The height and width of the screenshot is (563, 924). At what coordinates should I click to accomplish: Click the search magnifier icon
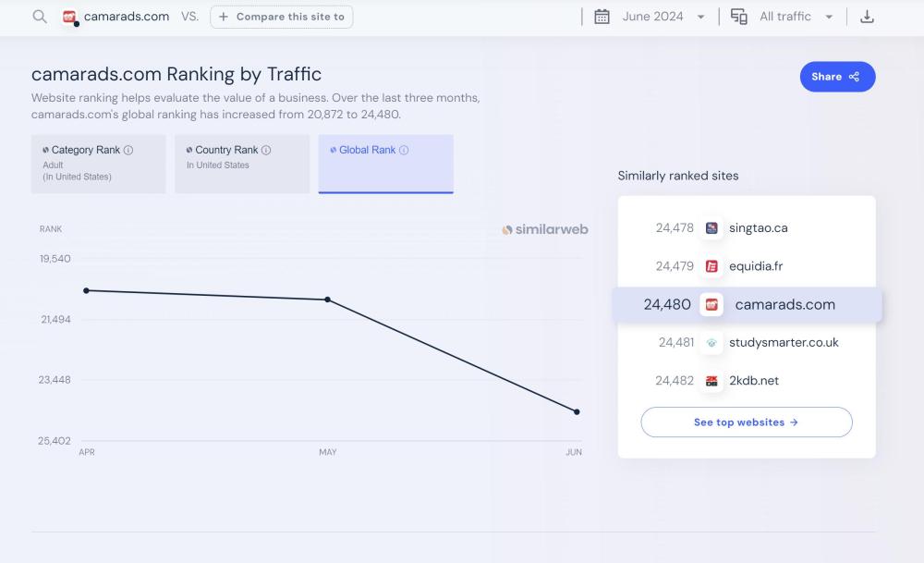[40, 17]
